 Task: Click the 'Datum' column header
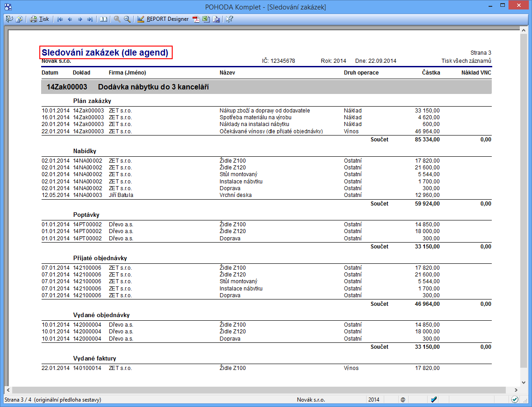[50, 73]
